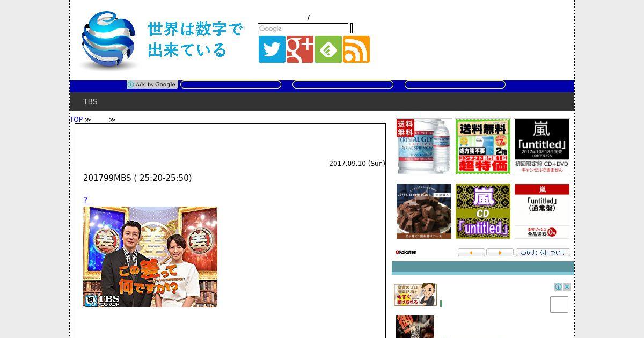The image size is (644, 338).
Task: Click the Ads by Google label
Action: 155,85
